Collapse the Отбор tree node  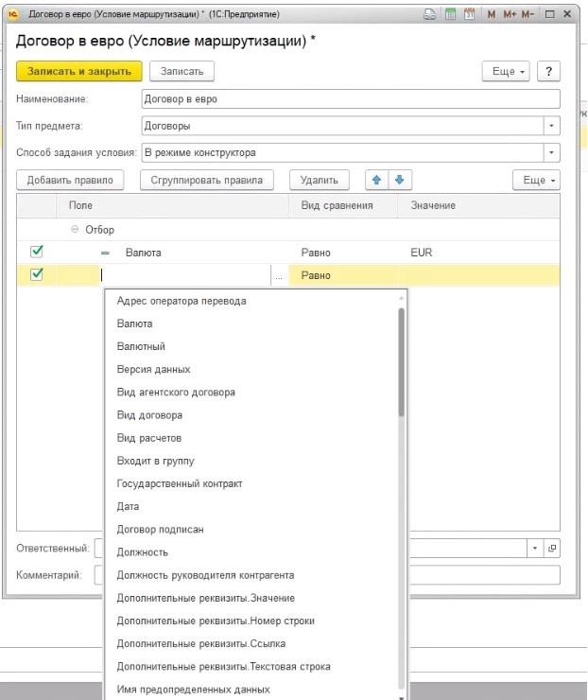tap(75, 230)
